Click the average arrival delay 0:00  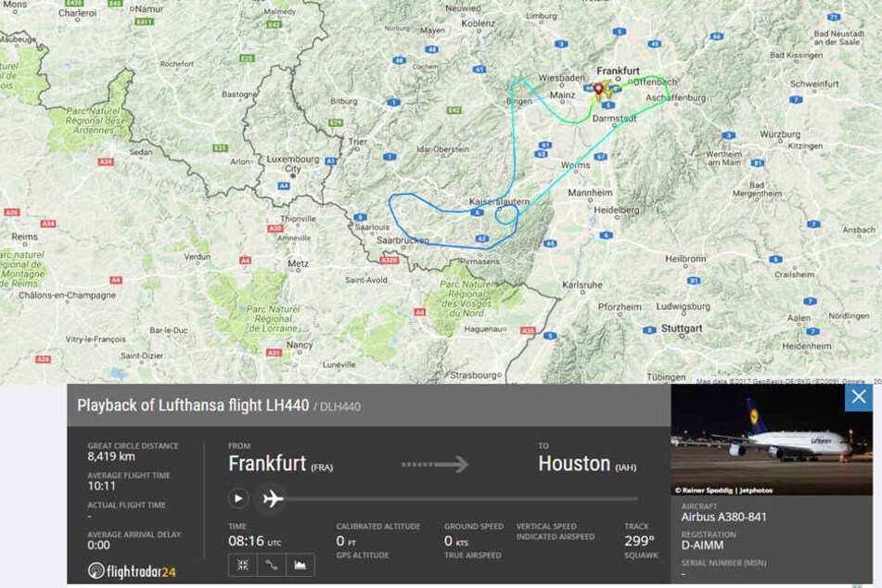click(98, 544)
